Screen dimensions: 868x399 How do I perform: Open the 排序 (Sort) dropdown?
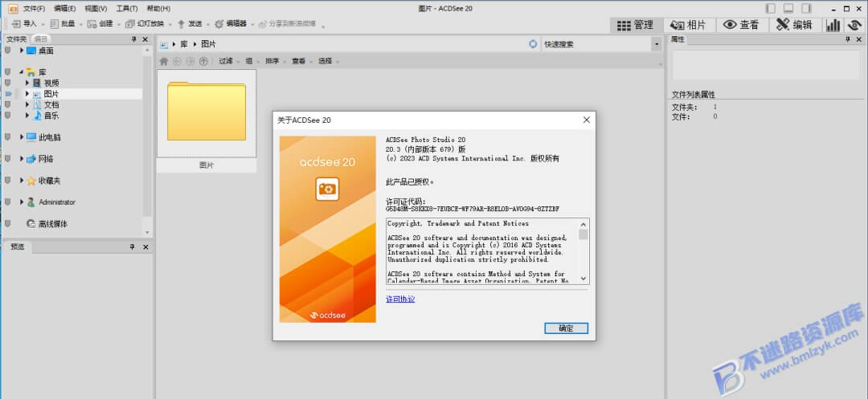point(275,61)
